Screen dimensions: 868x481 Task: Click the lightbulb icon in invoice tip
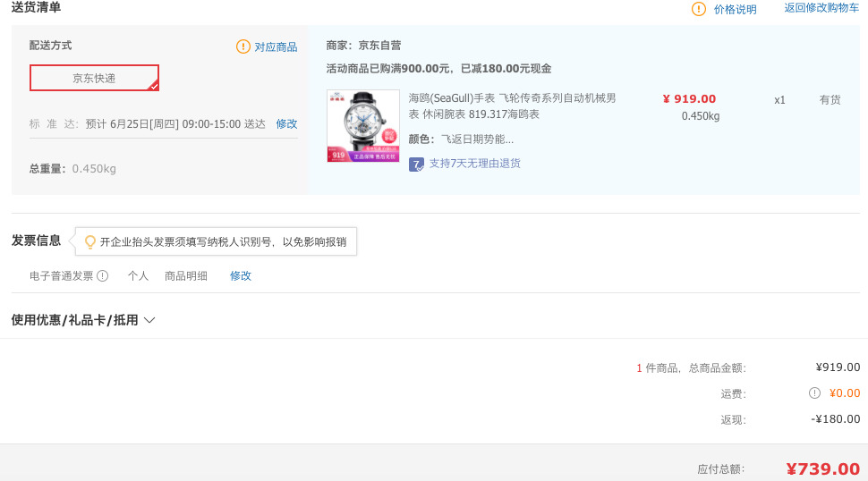[x=89, y=241]
